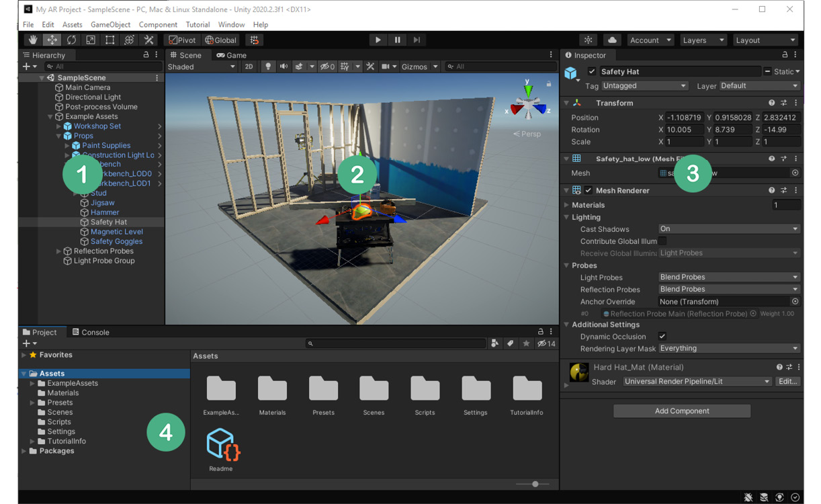Disable the Mesh Renderer component checkbox

tap(589, 190)
